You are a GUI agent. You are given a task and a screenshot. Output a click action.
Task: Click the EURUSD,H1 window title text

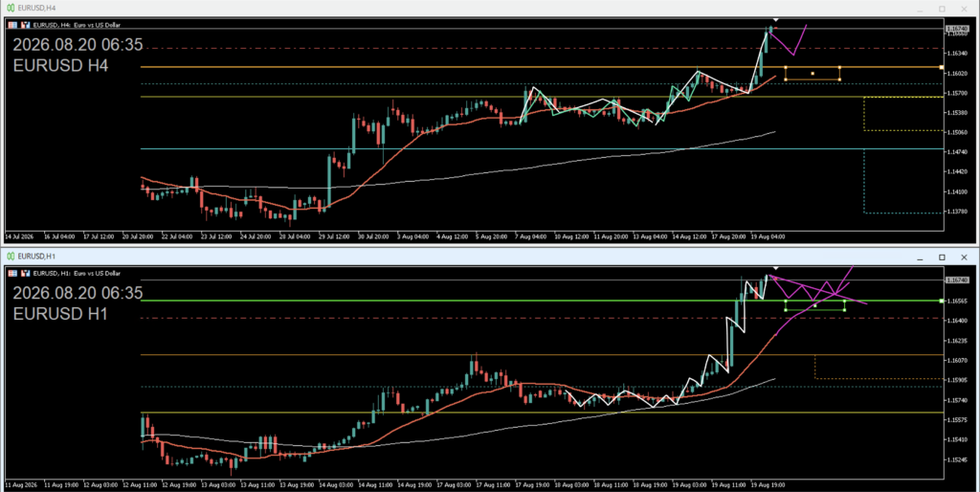(x=36, y=257)
